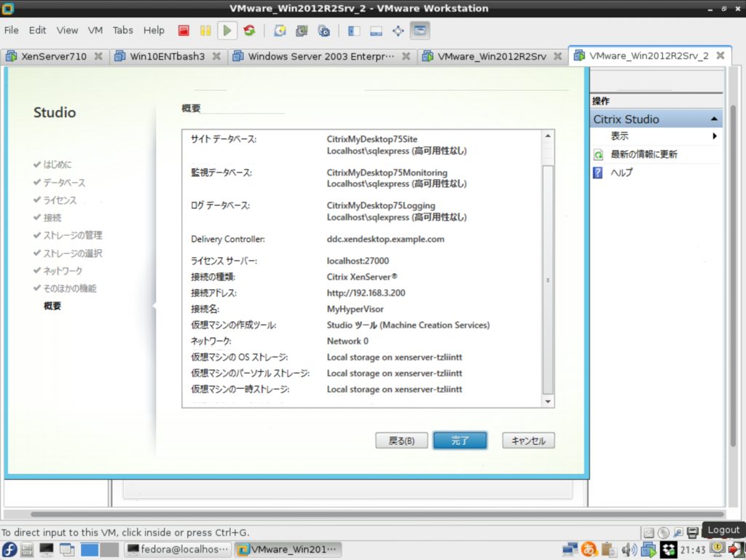Click the Dropbox tray icon

[x=669, y=550]
